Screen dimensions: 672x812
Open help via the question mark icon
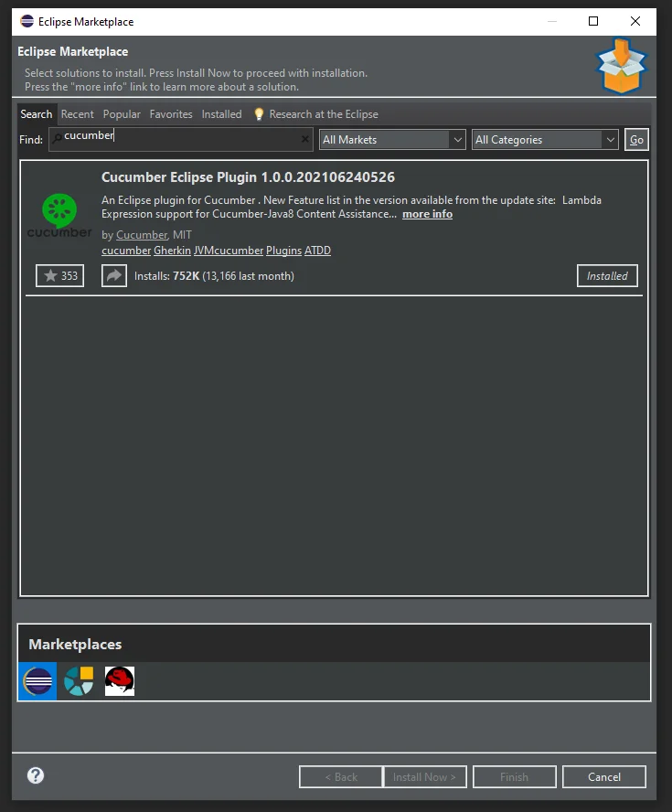point(36,775)
